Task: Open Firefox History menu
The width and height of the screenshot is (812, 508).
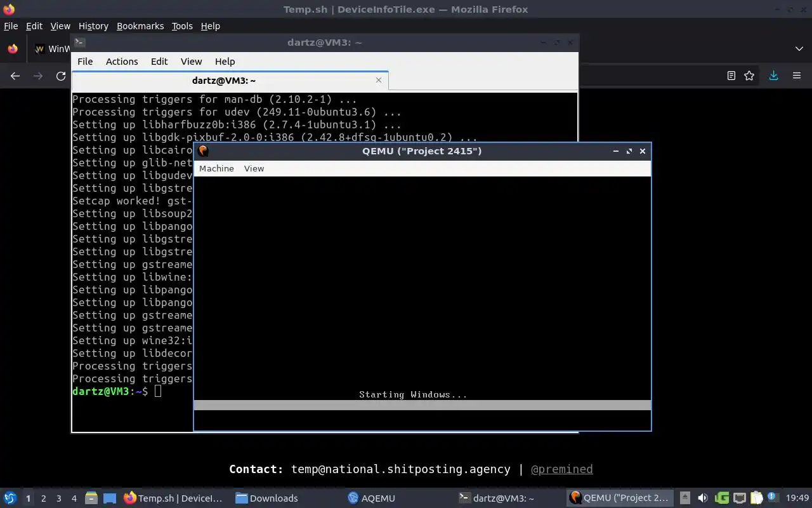Action: coord(93,26)
